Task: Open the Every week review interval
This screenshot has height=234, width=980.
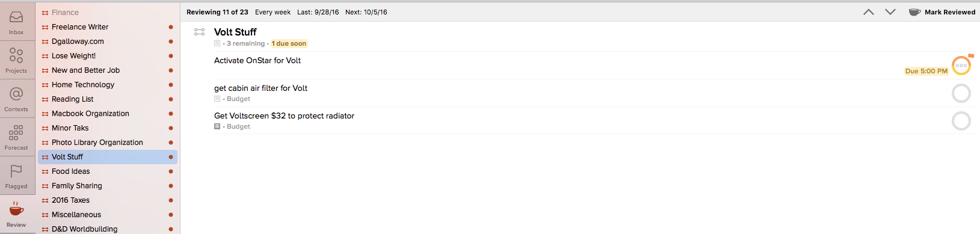Action: click(273, 12)
